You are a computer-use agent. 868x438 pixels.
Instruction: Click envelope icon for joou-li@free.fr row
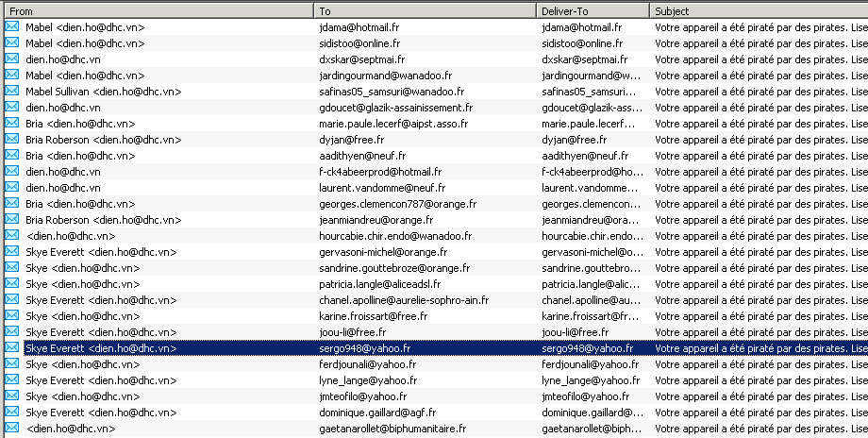(x=11, y=331)
